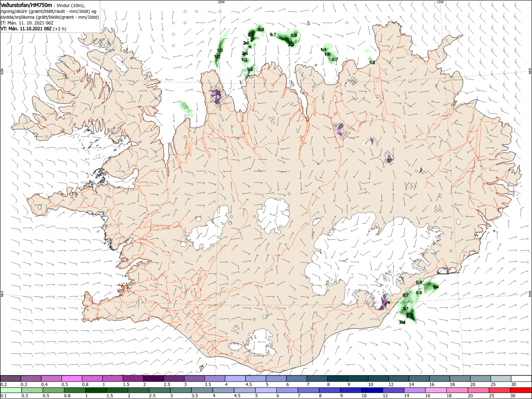Select the rain legend swatch starting at 14
The image size is (532, 399).
point(414,390)
